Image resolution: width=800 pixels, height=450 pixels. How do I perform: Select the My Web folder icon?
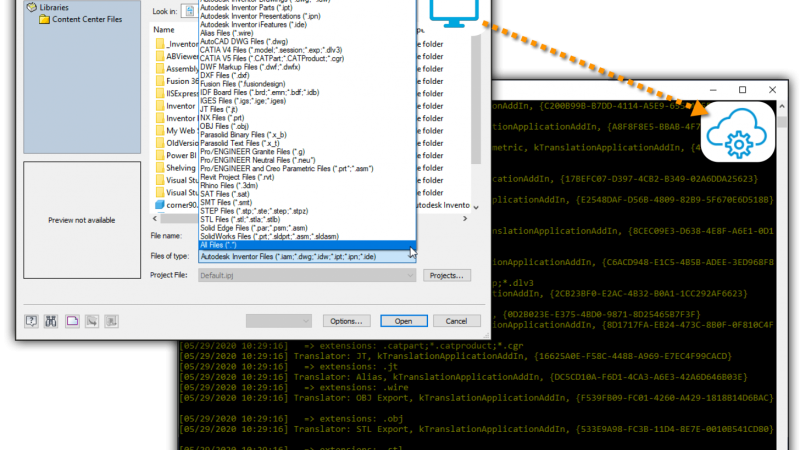click(x=160, y=131)
